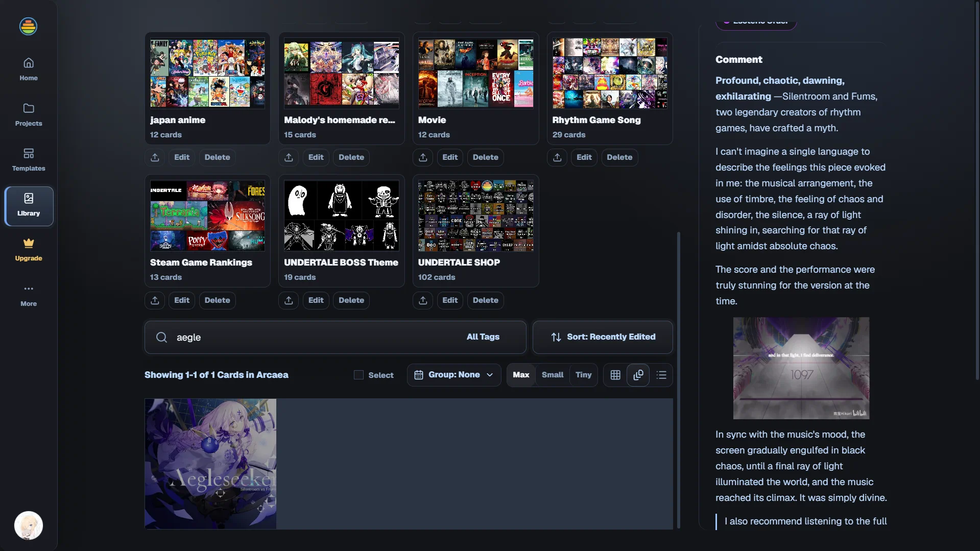Share the UNDERTALE SHOP collection
Image resolution: width=980 pixels, height=551 pixels.
pyautogui.click(x=423, y=300)
